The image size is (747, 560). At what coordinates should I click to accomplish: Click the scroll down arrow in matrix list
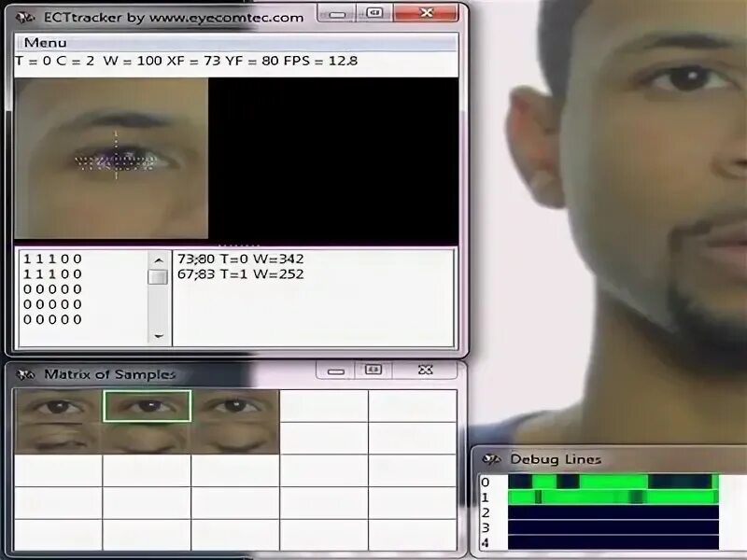point(159,336)
